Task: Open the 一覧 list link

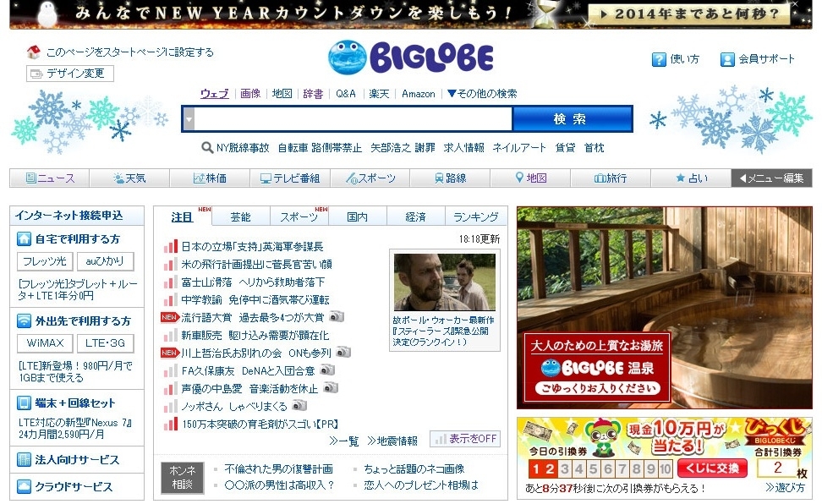Action: pyautogui.click(x=343, y=441)
